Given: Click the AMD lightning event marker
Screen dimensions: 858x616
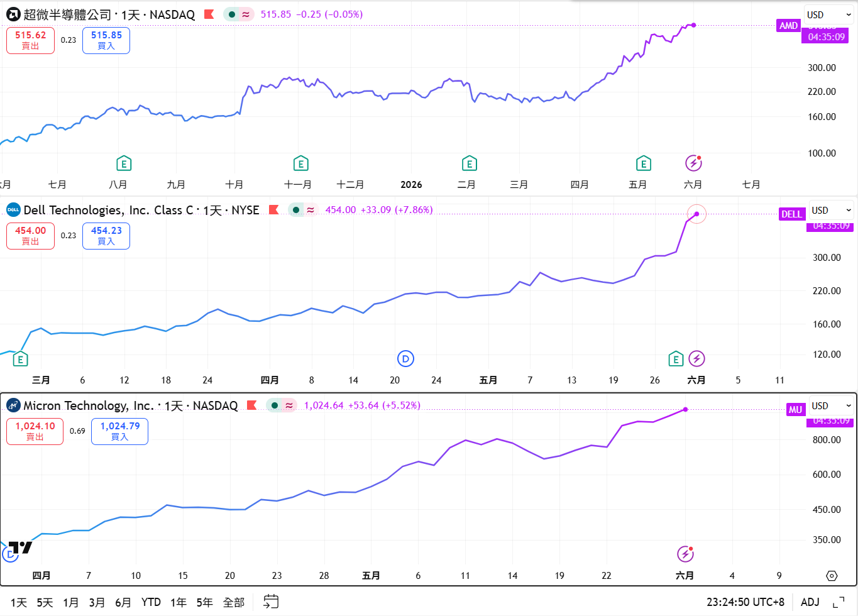Looking at the screenshot, I should pos(693,163).
